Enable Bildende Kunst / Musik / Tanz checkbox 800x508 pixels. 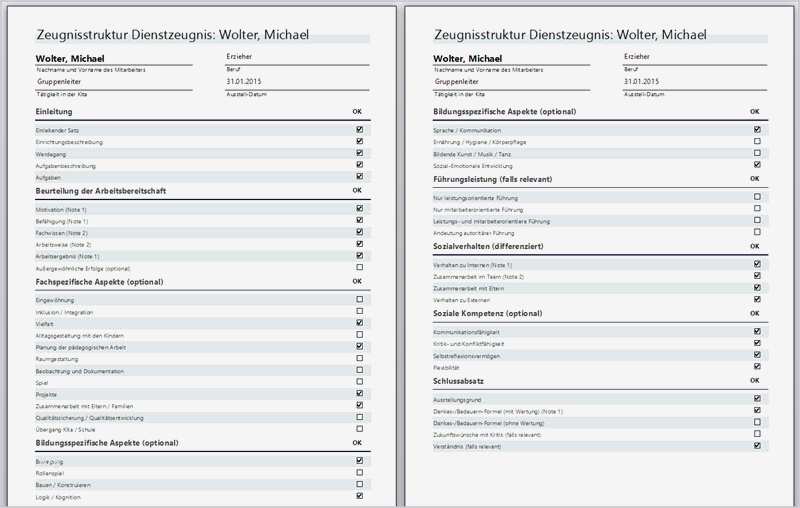tap(757, 153)
